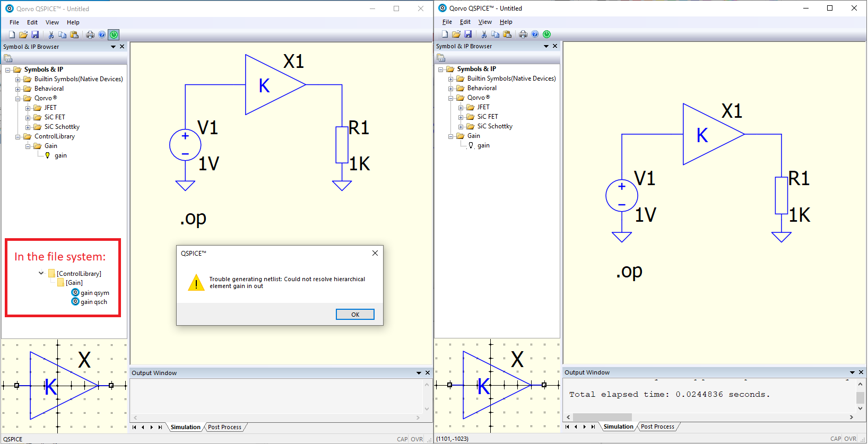Click green Run simulation icon, right window
868x444 pixels.
[x=546, y=34]
